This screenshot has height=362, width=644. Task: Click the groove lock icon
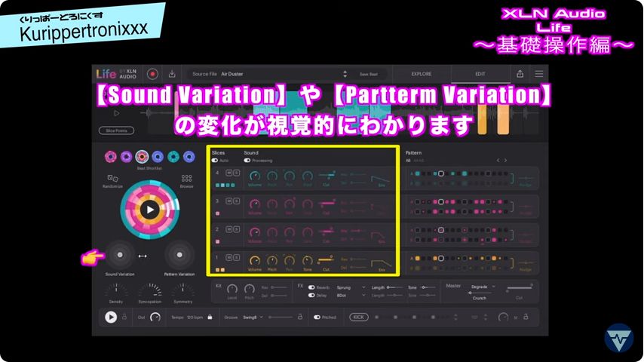point(300,317)
